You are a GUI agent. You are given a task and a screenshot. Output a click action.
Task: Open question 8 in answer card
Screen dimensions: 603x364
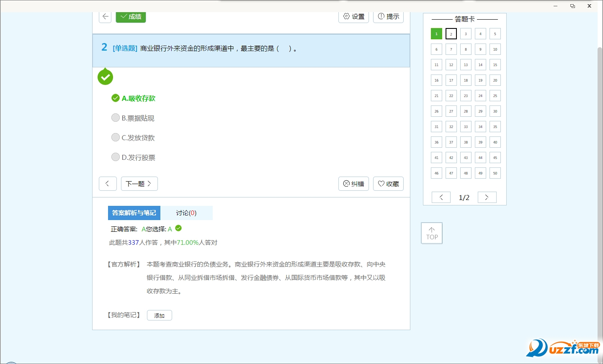click(466, 49)
